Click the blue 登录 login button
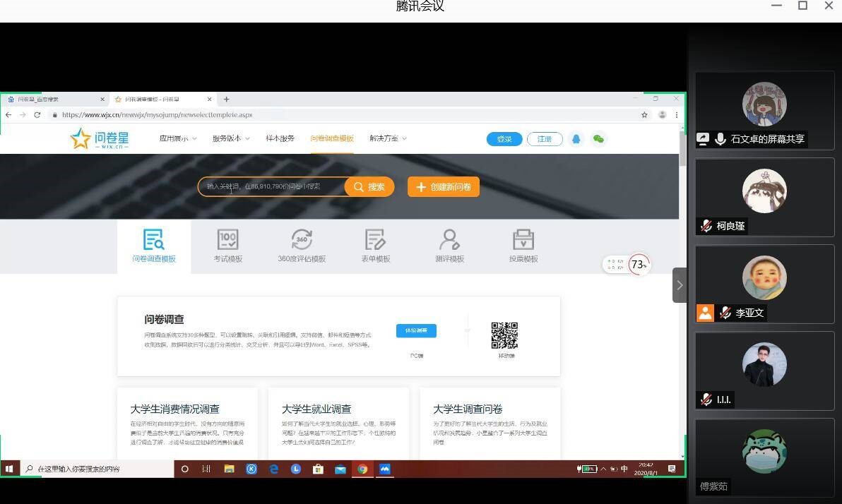 tap(504, 139)
